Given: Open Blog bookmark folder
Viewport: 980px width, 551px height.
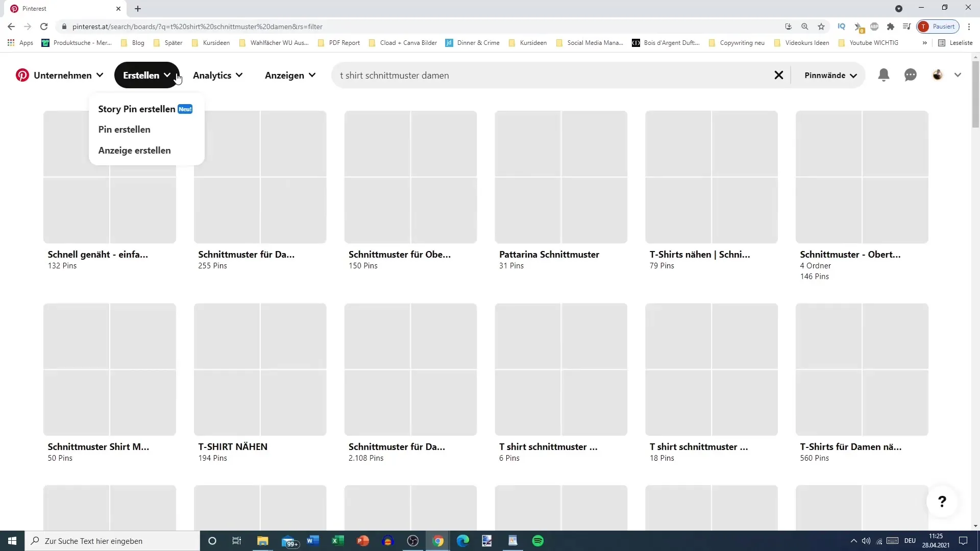Looking at the screenshot, I should [x=133, y=43].
